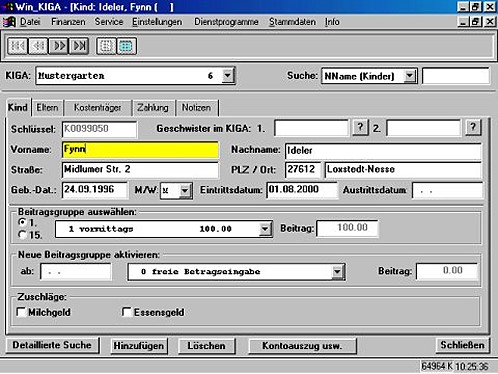Viewport: 498px width, 374px height.
Task: Click the Nachname input field
Action: (383, 151)
